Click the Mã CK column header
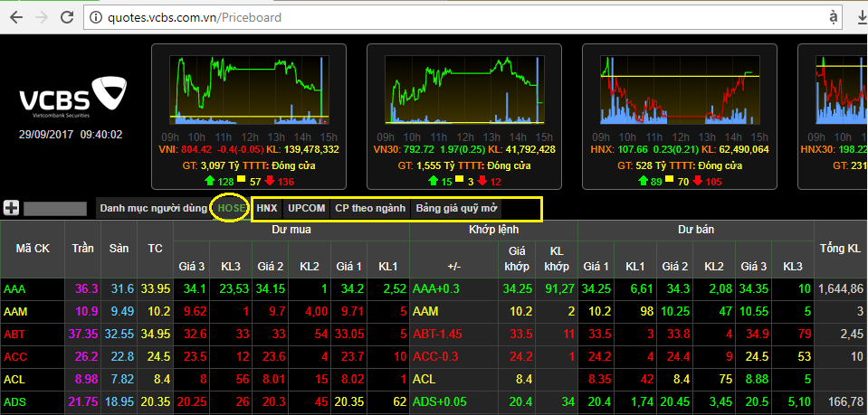The height and width of the screenshot is (415, 868). [33, 248]
